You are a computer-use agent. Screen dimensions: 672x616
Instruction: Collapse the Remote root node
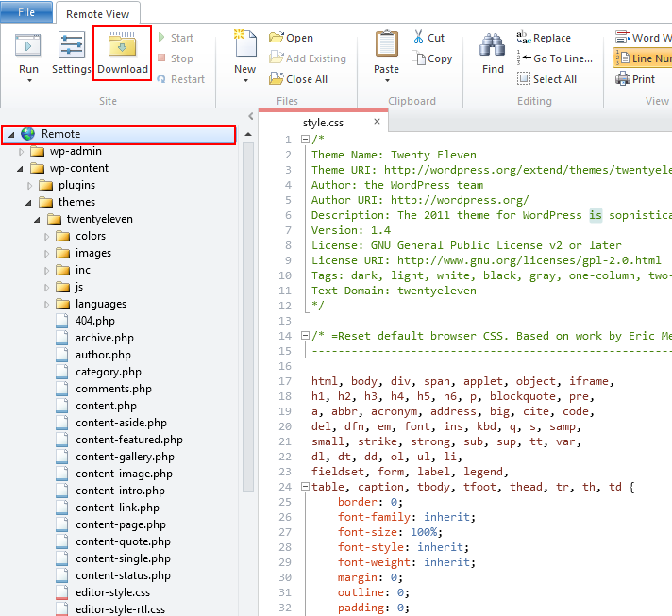tap(11, 135)
